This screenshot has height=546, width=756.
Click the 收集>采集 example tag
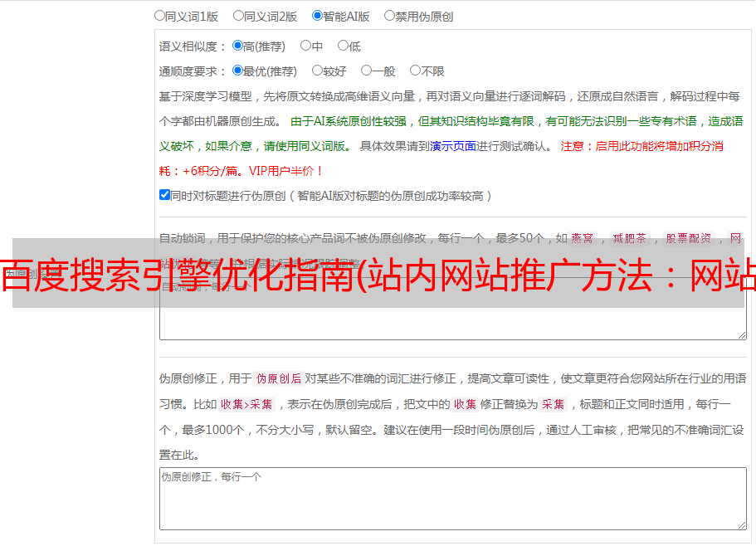(x=246, y=404)
